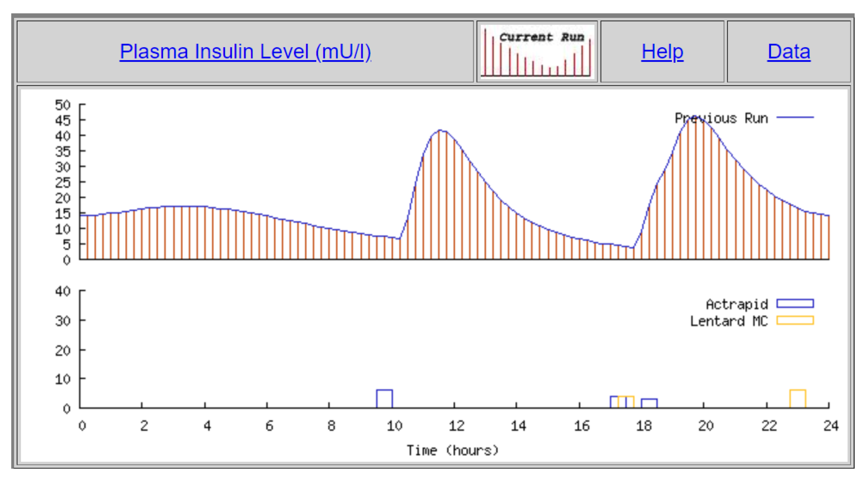Click the orange Lentard MC legend swatch
The height and width of the screenshot is (482, 868).
(x=795, y=320)
